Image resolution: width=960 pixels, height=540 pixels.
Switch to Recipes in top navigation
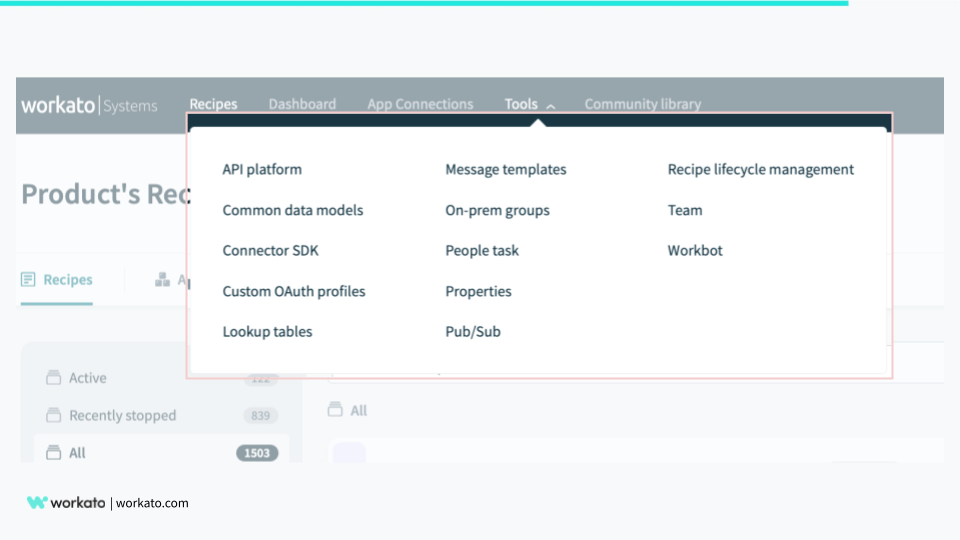(x=213, y=104)
